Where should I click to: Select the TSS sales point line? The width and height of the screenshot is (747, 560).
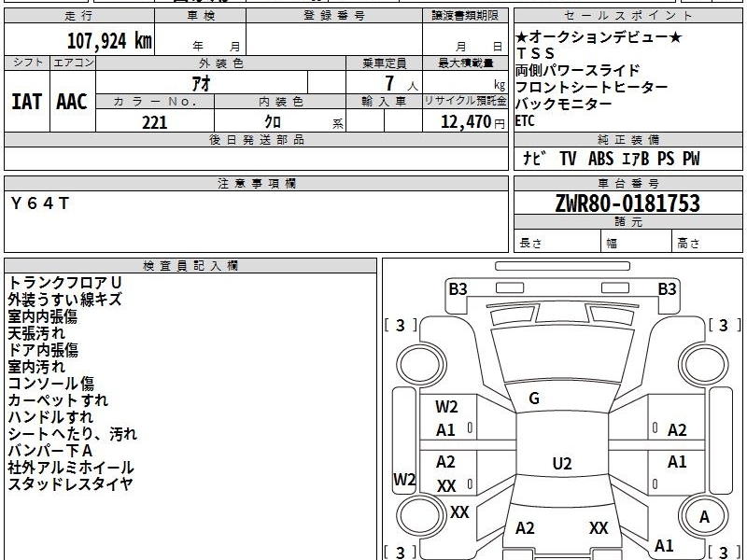535,53
